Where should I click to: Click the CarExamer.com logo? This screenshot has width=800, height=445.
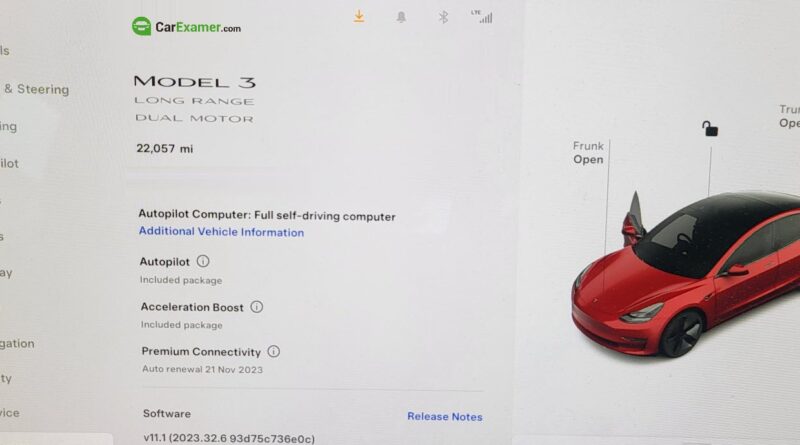click(x=186, y=27)
